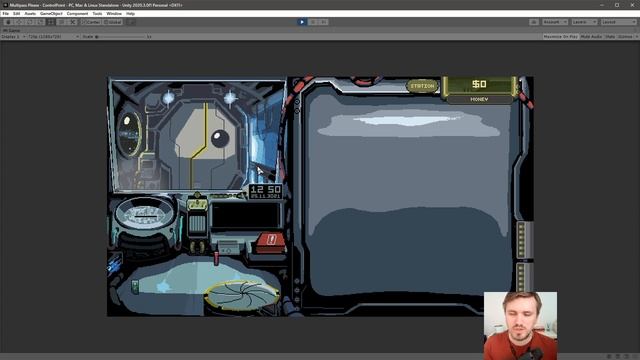The image size is (640, 360).
Task: Open the Account dropdown
Action: (x=555, y=22)
